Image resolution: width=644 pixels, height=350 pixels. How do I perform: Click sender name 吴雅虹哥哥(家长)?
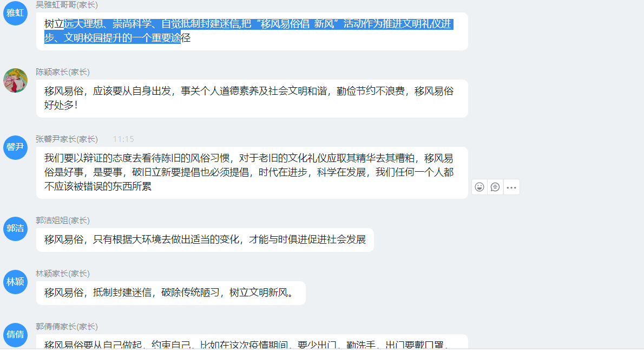point(67,5)
